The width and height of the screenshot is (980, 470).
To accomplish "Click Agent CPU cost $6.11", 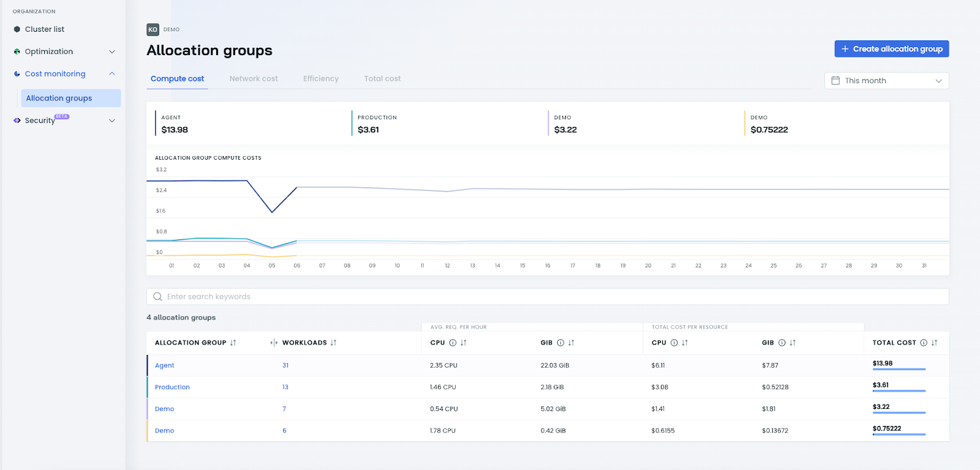I will [x=658, y=365].
